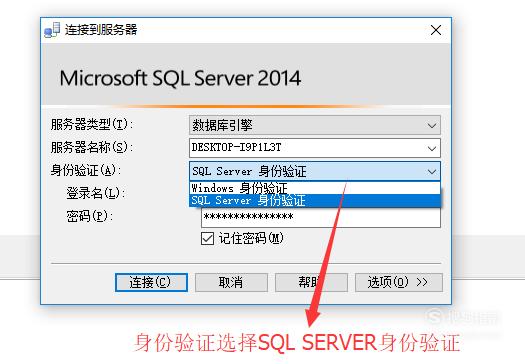This screenshot has width=525, height=364.
Task: Click the Connect to Server title icon
Action: pyautogui.click(x=52, y=30)
